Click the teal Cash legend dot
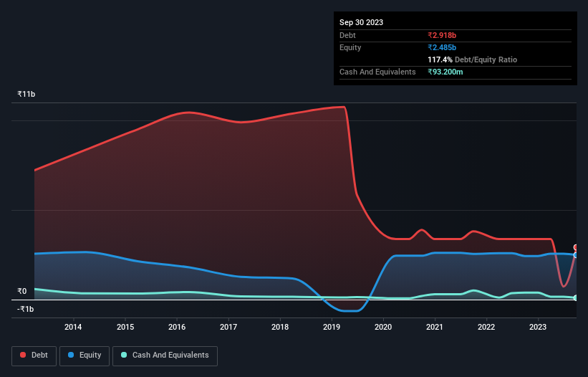This screenshot has width=588, height=377. pyautogui.click(x=124, y=355)
